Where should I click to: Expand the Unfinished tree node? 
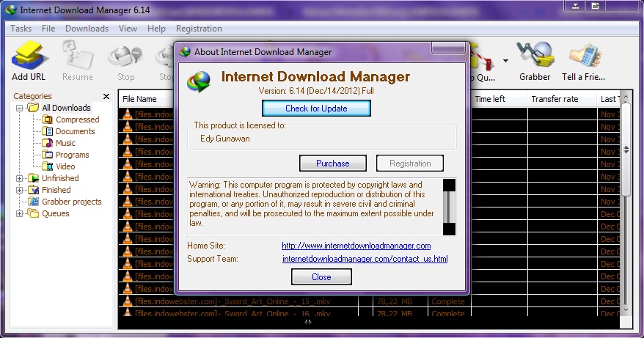[x=19, y=178]
